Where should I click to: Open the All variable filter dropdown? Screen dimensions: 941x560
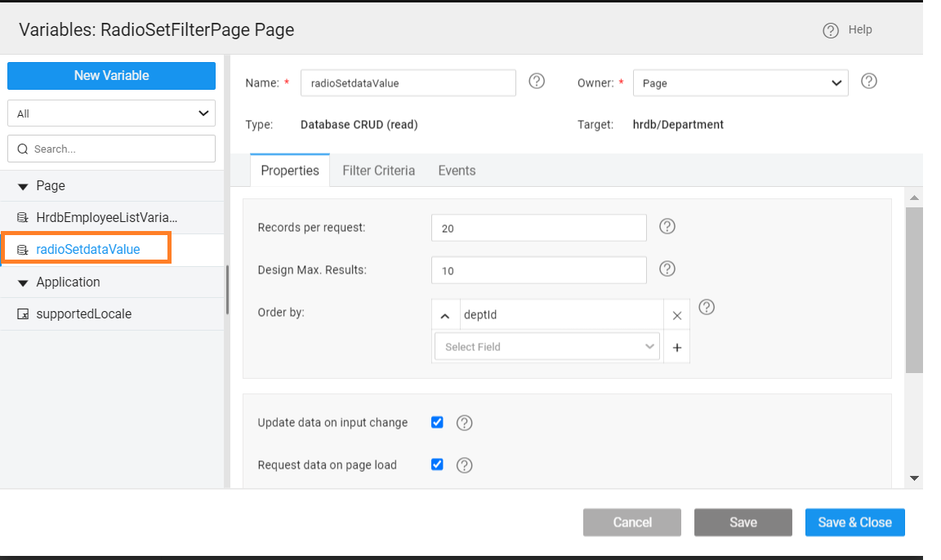111,113
